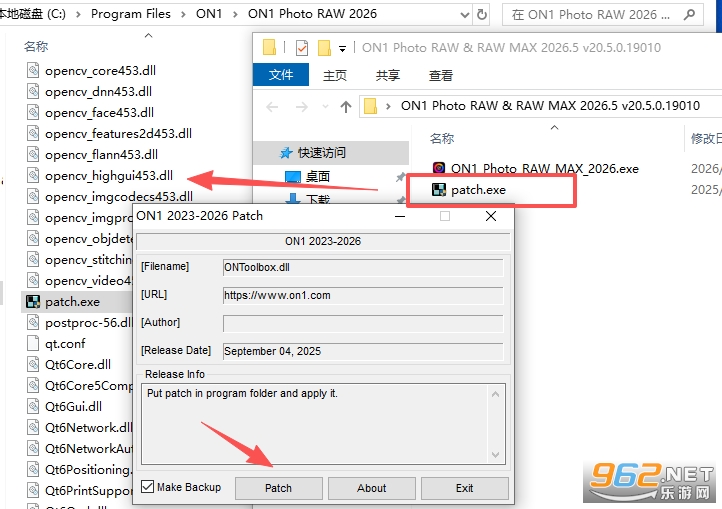Click the patch.exe icon in back window
This screenshot has height=509, width=722.
[x=33, y=302]
